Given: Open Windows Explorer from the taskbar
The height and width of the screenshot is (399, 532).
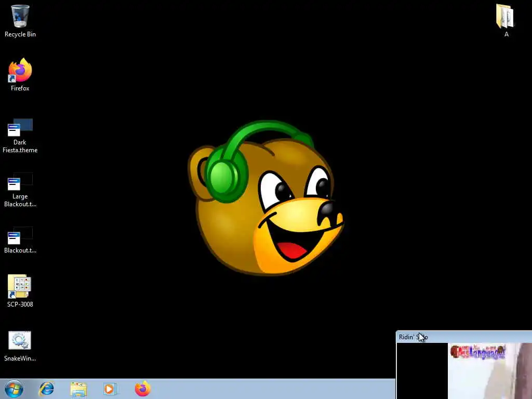Looking at the screenshot, I should coord(79,389).
